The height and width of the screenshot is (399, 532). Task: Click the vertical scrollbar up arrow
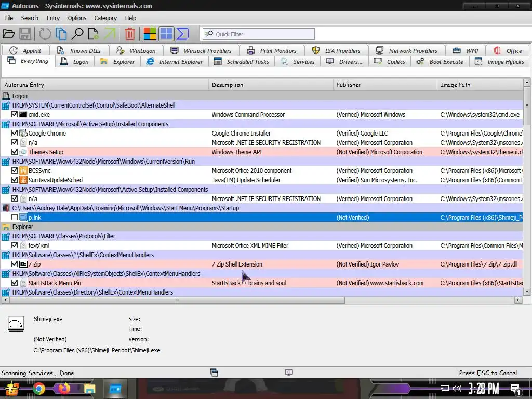(x=527, y=83)
